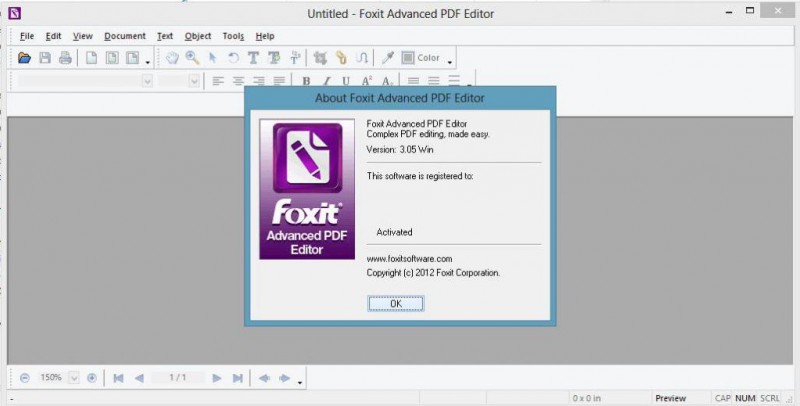
Task: Open a file with the folder icon
Action: (24, 58)
